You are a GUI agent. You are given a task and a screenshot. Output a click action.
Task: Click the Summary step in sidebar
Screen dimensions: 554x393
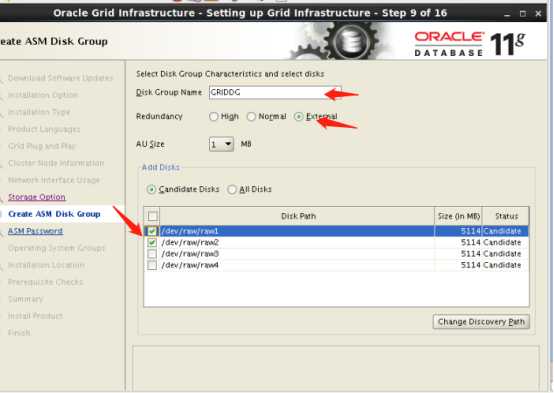point(25,299)
